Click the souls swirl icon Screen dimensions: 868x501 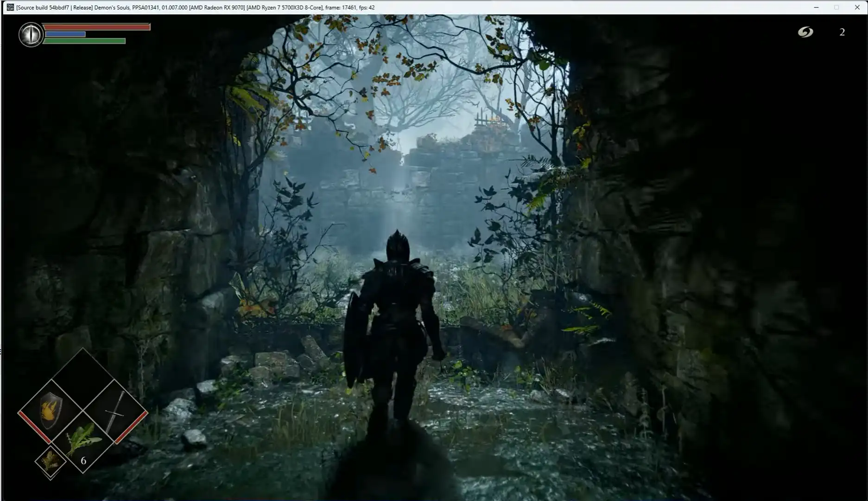coord(805,32)
